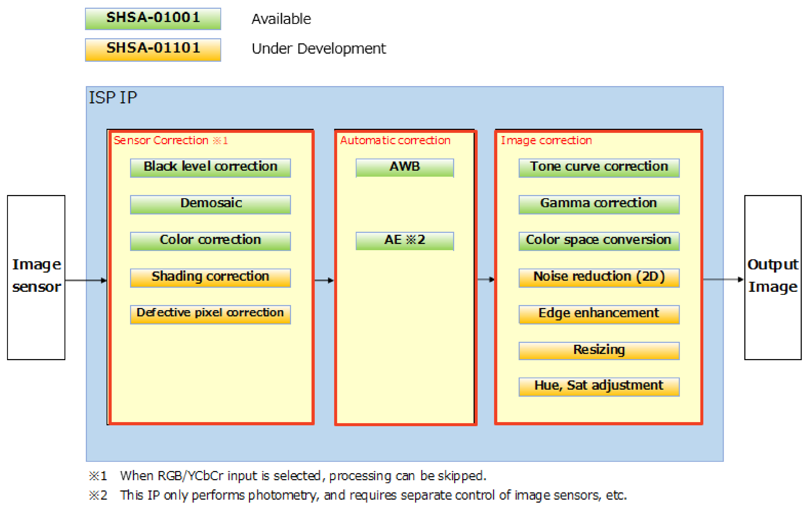The width and height of the screenshot is (812, 521).
Task: Click the Available legend label
Action: (281, 19)
